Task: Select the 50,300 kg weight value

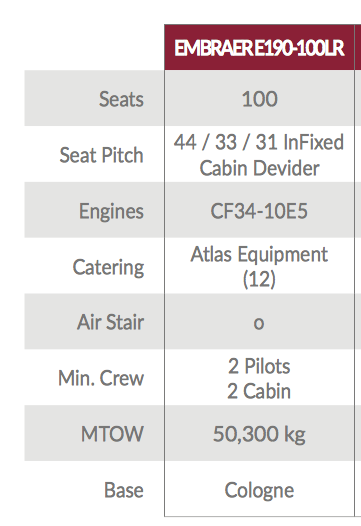Action: click(259, 434)
